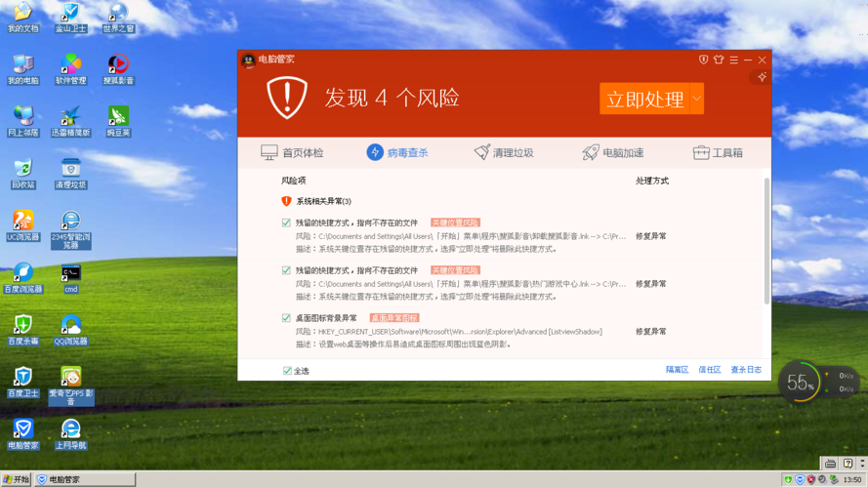Expand dropdown arrow beside 立即处理
Image resolution: width=868 pixels, height=488 pixels.
(x=697, y=99)
